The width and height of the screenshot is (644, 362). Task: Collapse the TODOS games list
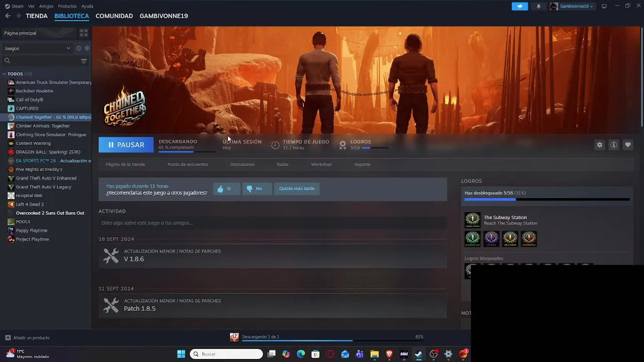5,74
